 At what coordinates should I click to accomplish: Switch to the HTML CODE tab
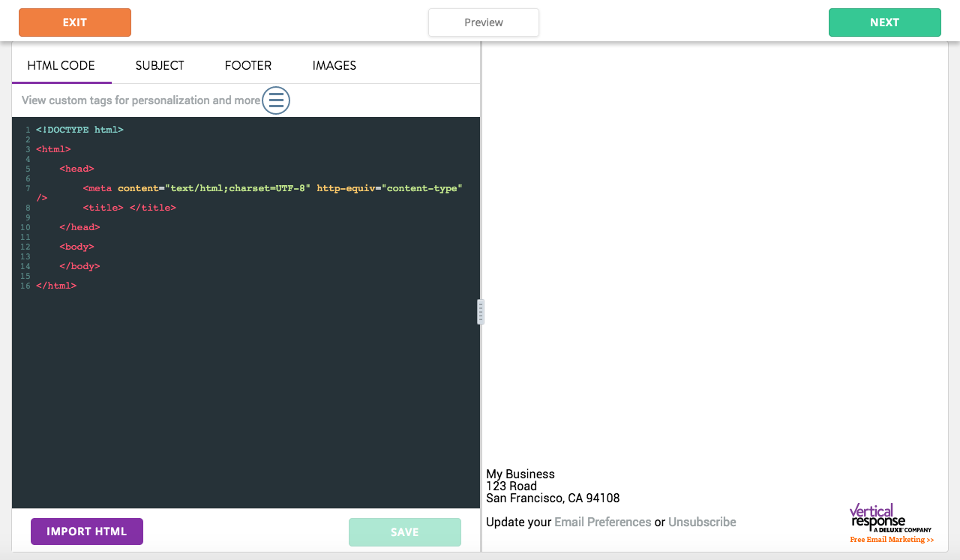pos(61,65)
